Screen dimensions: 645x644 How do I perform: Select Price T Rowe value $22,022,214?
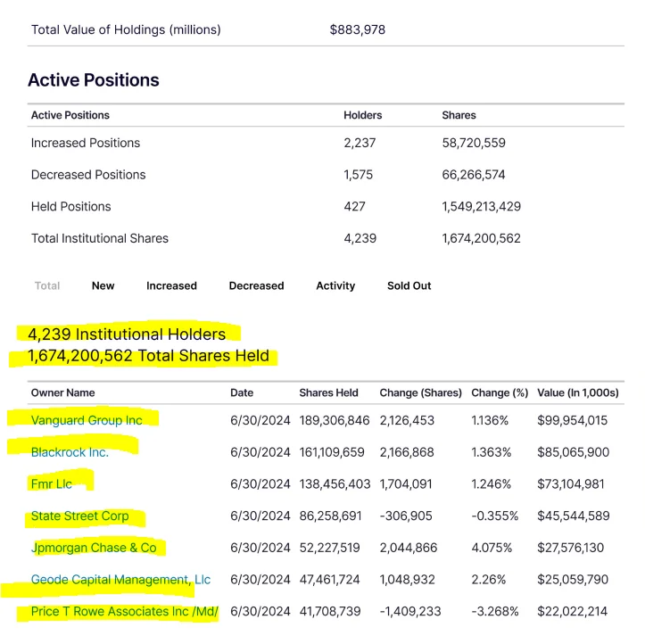(572, 612)
